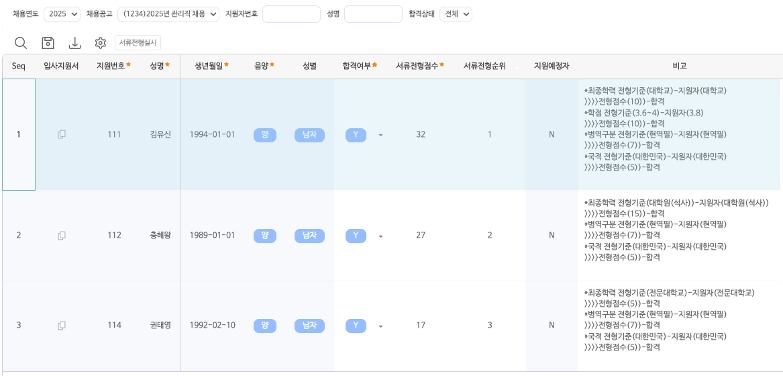Sort by the Seq column header
Viewport: 783px width, 376px height.
pos(19,66)
